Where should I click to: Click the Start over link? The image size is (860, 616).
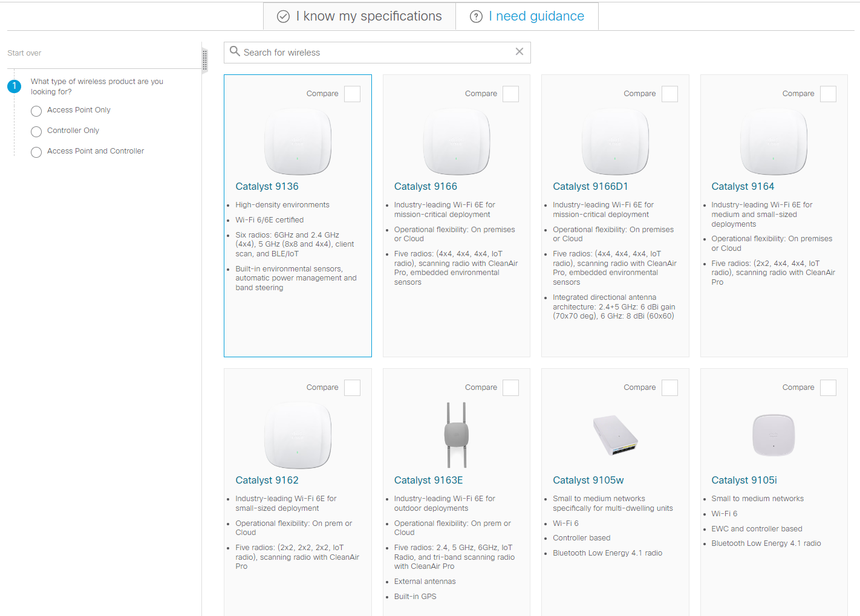point(24,53)
